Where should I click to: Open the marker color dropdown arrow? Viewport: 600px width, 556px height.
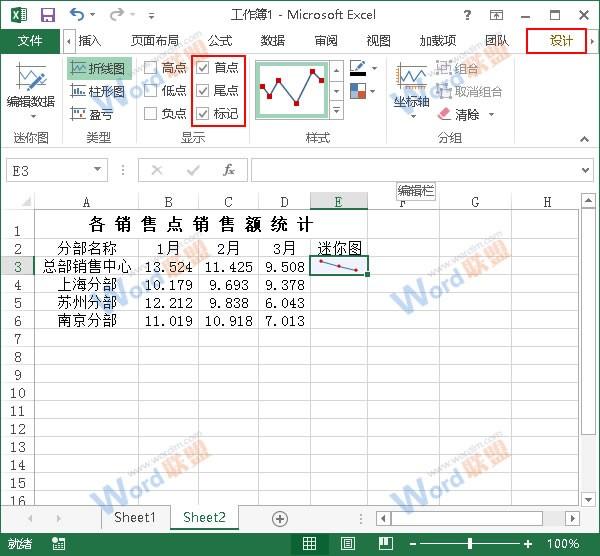[373, 91]
